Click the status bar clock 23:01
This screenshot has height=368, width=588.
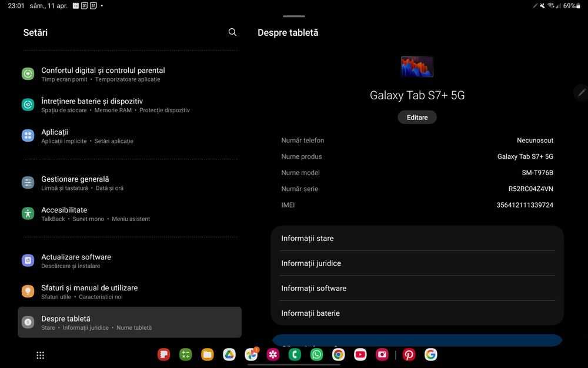pos(16,6)
